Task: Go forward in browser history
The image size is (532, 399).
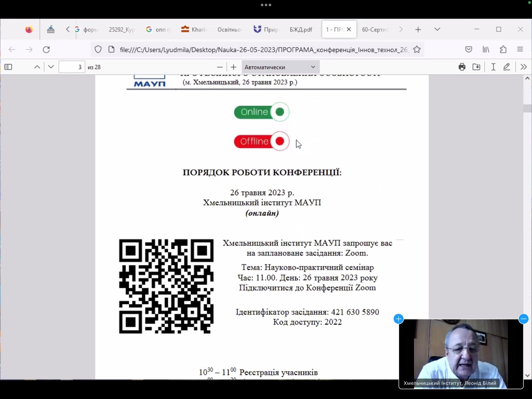Action: click(29, 50)
